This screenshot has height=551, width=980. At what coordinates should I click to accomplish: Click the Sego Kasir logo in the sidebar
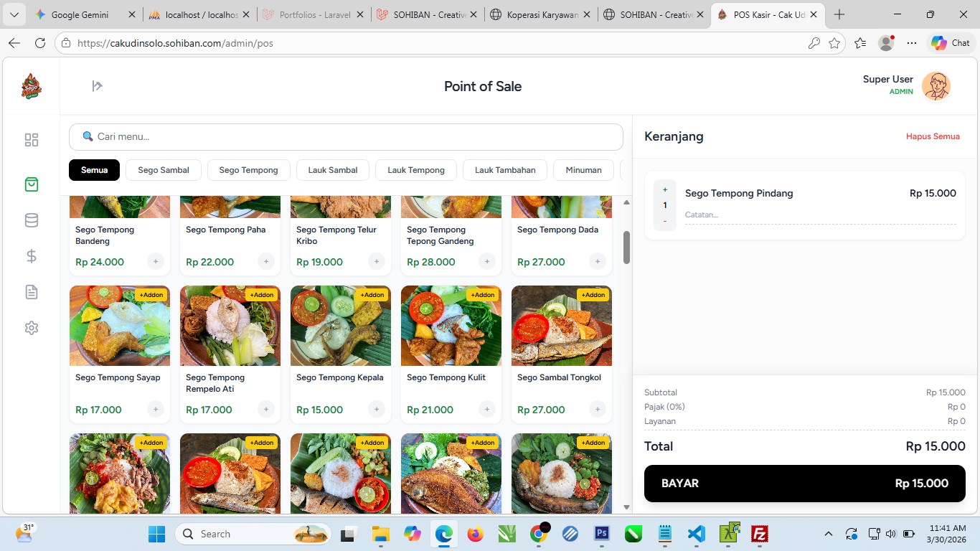(x=31, y=86)
